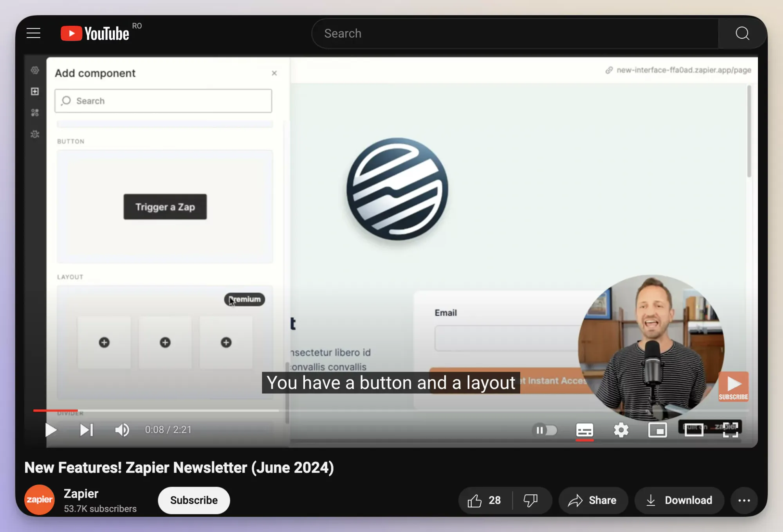Click the Email input field in preview
Image resolution: width=783 pixels, height=532 pixels.
[507, 338]
